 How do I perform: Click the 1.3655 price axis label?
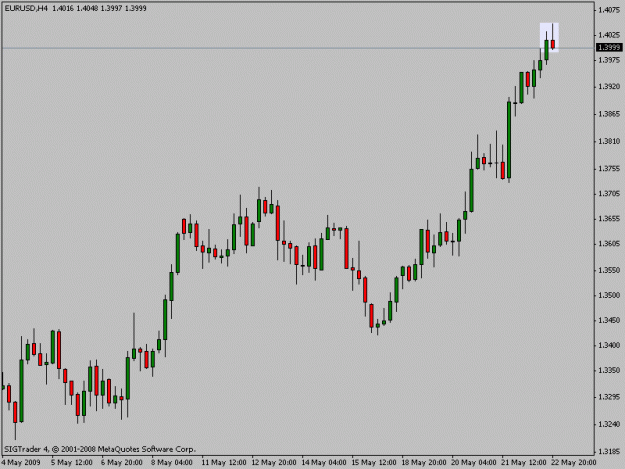(x=609, y=219)
